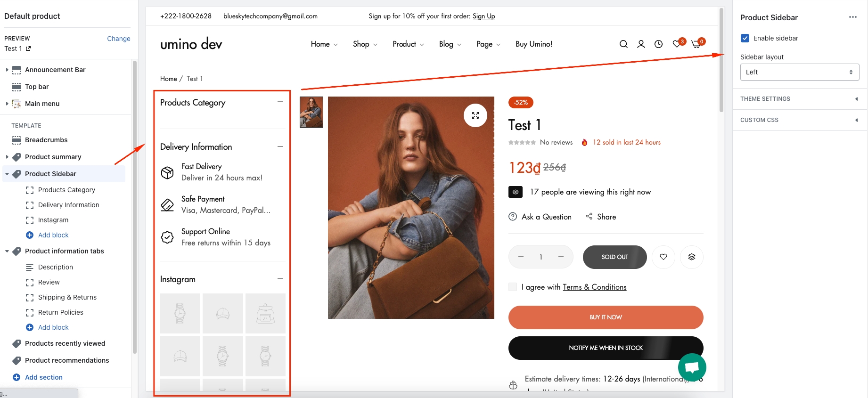Open the Blog navigation menu

tap(450, 44)
